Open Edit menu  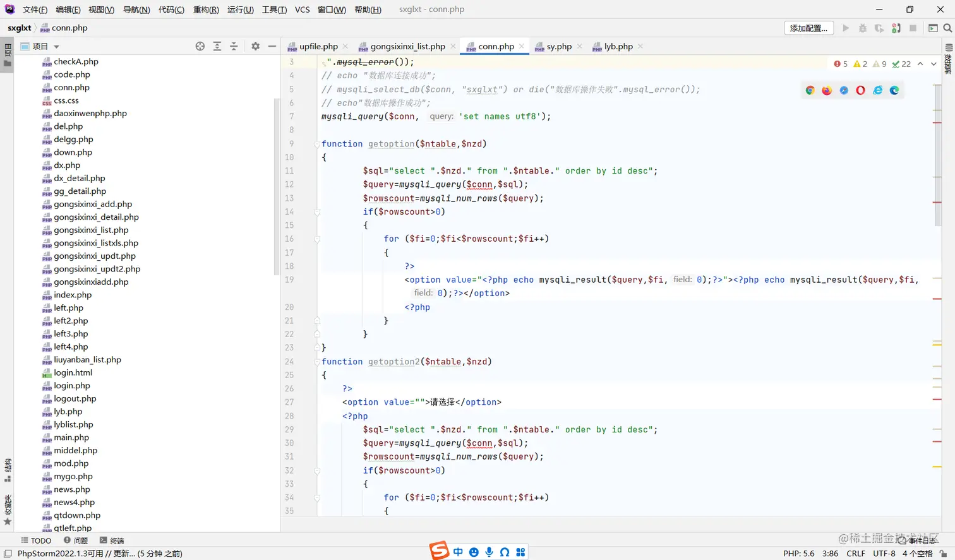[x=68, y=9]
